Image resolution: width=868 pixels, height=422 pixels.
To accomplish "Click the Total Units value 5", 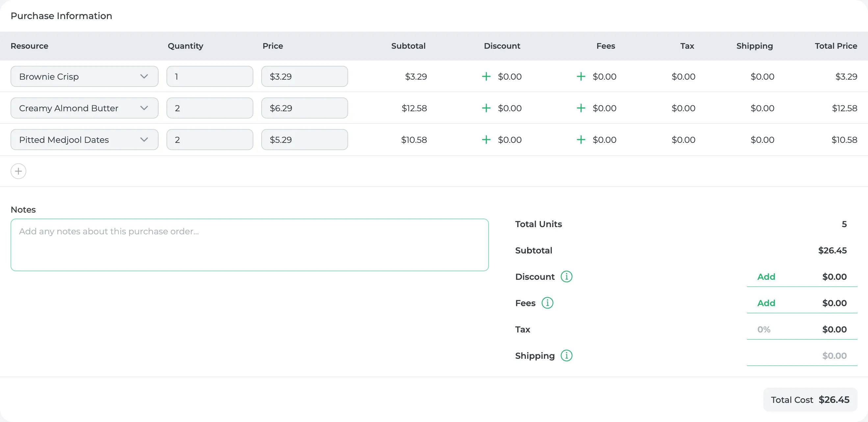I will click(x=844, y=224).
